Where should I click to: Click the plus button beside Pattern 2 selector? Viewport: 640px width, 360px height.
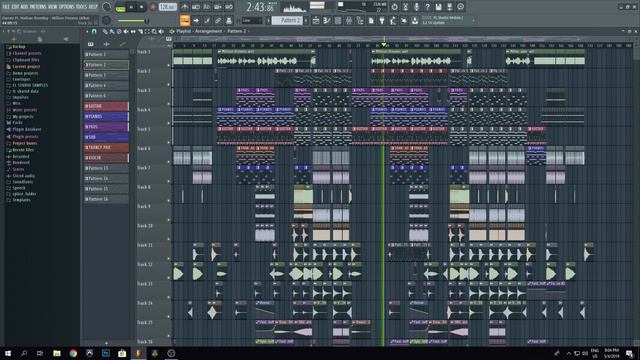(x=306, y=20)
